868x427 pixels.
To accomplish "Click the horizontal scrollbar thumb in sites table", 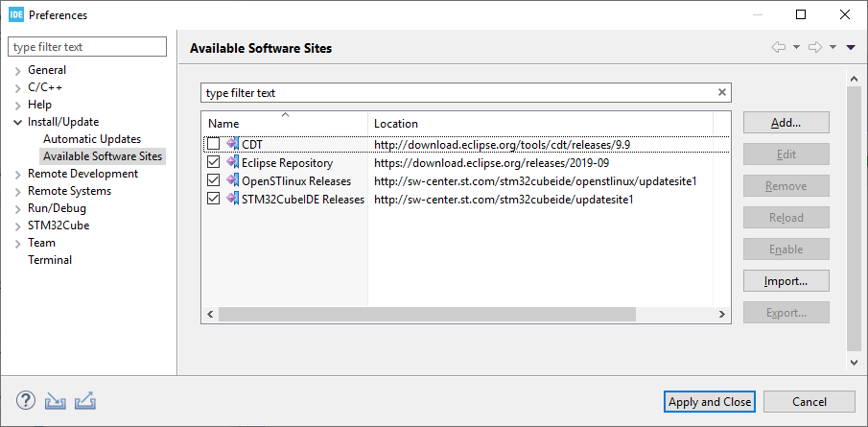I will [x=427, y=314].
